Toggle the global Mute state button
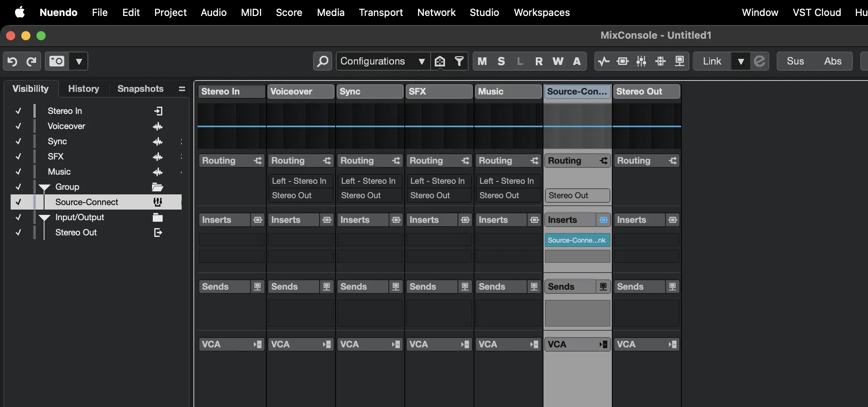The width and height of the screenshot is (868, 407). 482,61
